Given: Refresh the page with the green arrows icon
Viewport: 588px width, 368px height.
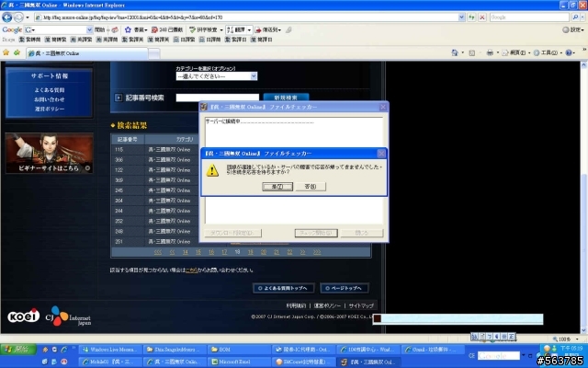Looking at the screenshot, I should 471,17.
